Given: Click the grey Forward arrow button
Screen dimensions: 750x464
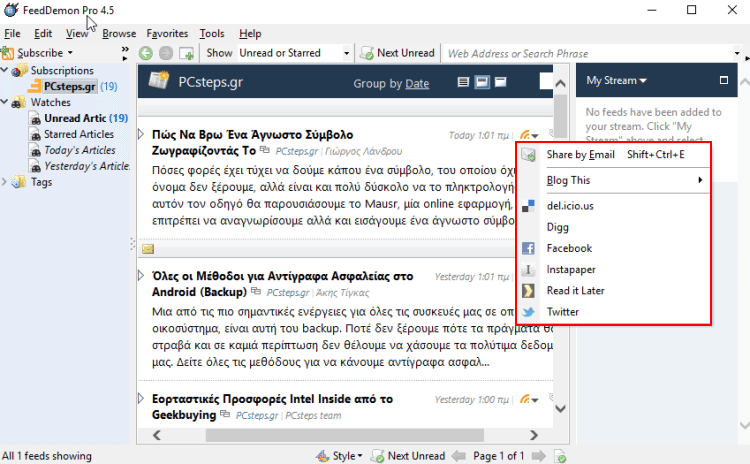Looking at the screenshot, I should [x=166, y=53].
